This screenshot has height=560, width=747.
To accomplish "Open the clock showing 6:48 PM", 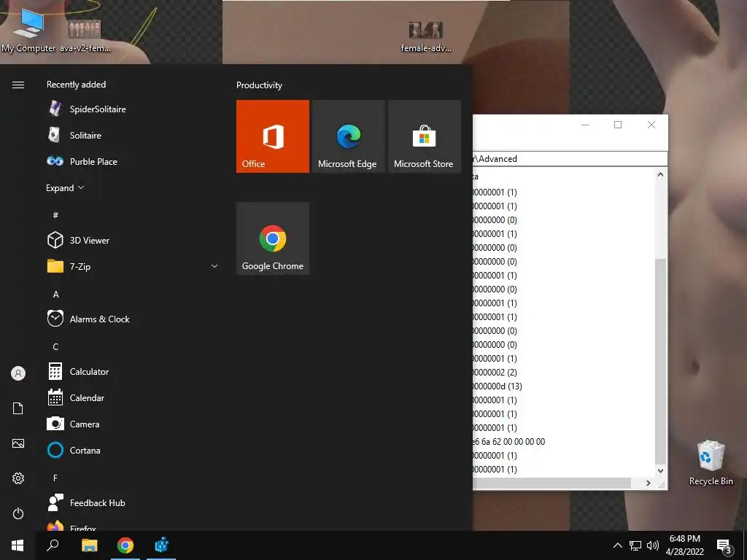I will pos(684,545).
